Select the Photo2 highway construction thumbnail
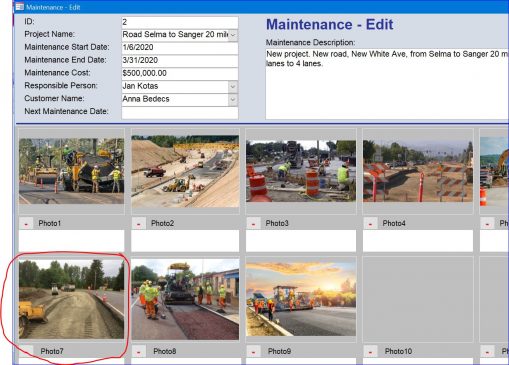The image size is (509, 365). (185, 171)
